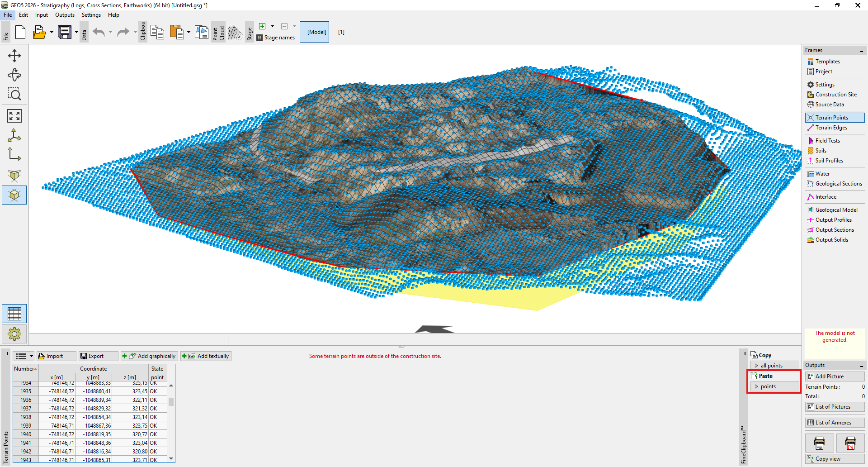Select the rotate view tool
This screenshot has width=868, height=467.
coord(14,75)
